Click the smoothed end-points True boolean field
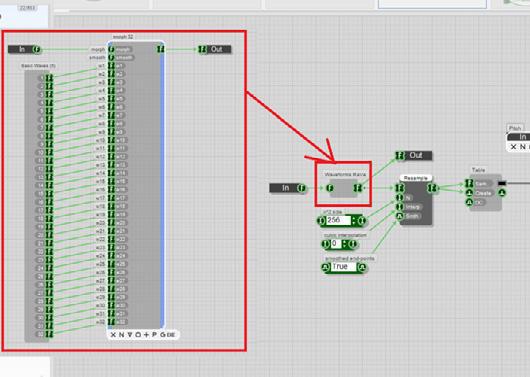The image size is (530, 377). point(343,267)
